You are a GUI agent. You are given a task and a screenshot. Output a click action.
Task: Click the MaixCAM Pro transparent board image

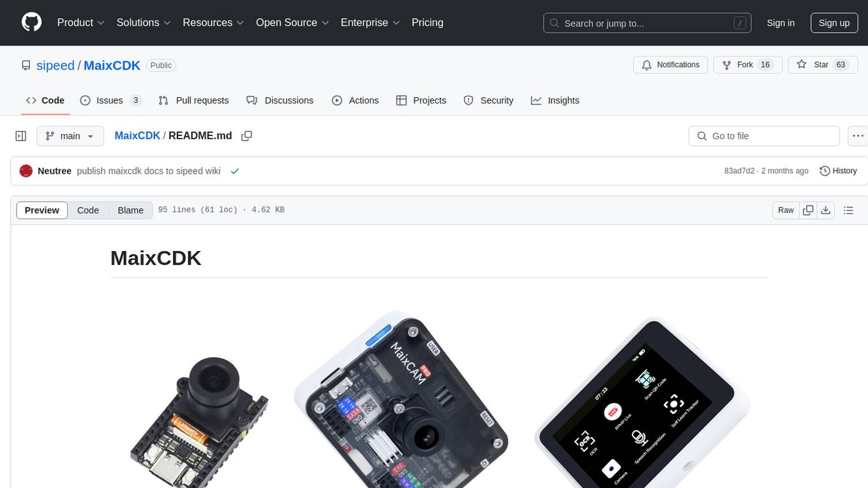(x=401, y=399)
